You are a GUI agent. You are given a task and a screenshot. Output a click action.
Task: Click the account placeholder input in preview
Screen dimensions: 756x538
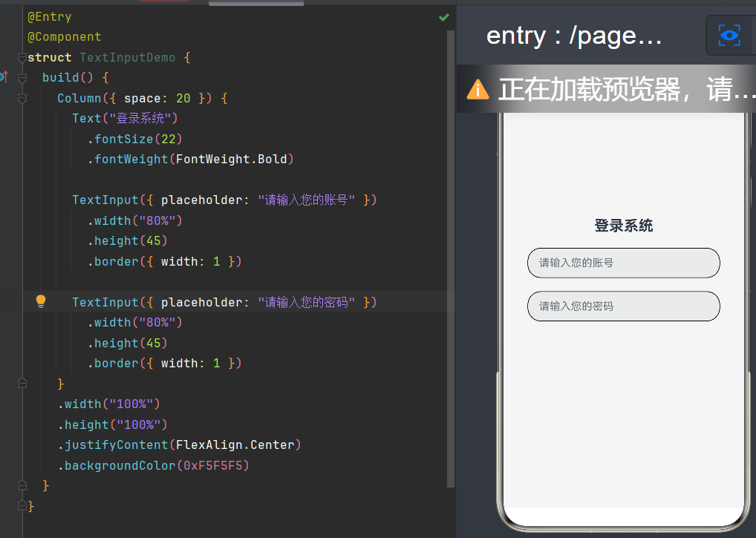tap(623, 263)
